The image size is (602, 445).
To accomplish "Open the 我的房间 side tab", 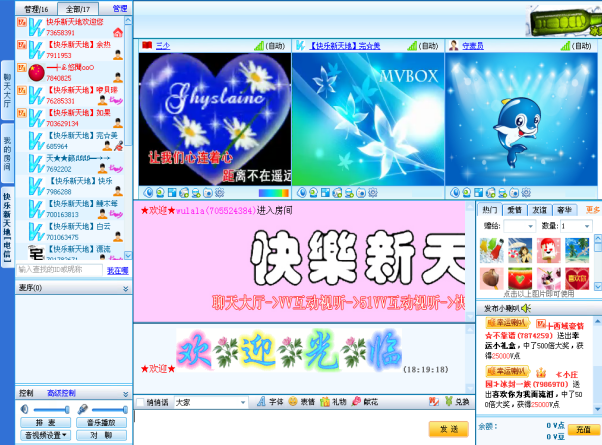I will click(x=7, y=154).
